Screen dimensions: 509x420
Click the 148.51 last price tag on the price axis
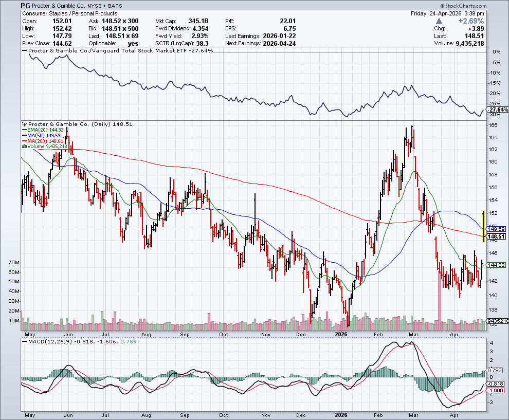(497, 236)
